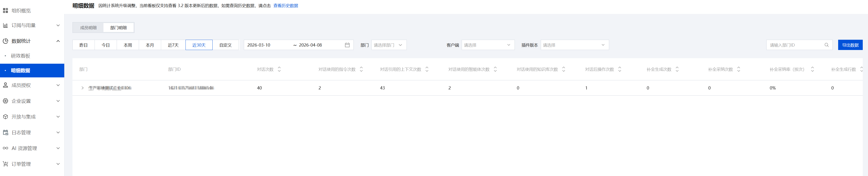
Task: Sort by 对话使用的知识库次数 column
Action: pos(564,69)
